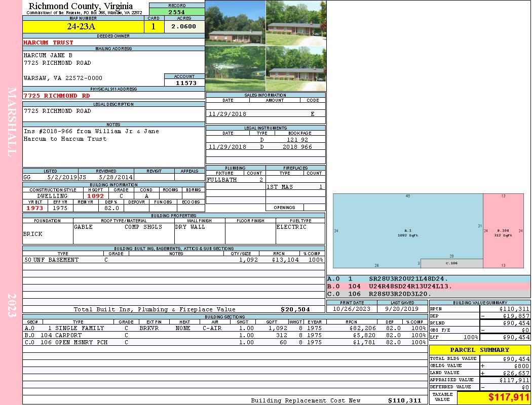Image resolution: width=532 pixels, height=405 pixels.
Task: Click the green record number 2554 field
Action: pyautogui.click(x=177, y=12)
